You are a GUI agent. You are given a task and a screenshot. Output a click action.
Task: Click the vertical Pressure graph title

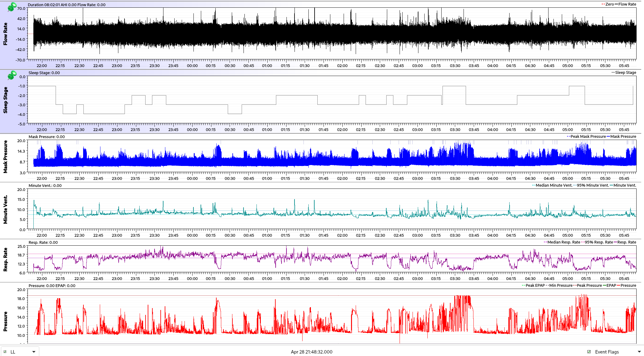[x=5, y=321]
